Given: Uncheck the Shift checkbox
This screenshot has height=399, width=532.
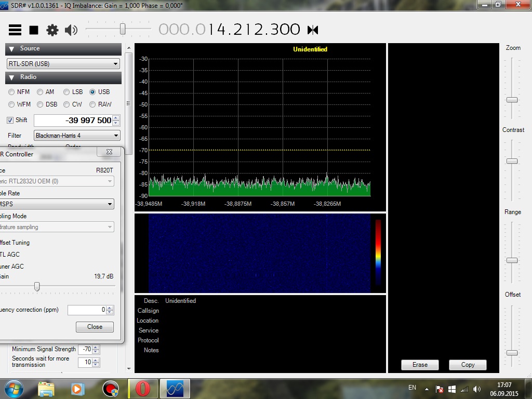Looking at the screenshot, I should pyautogui.click(x=10, y=120).
